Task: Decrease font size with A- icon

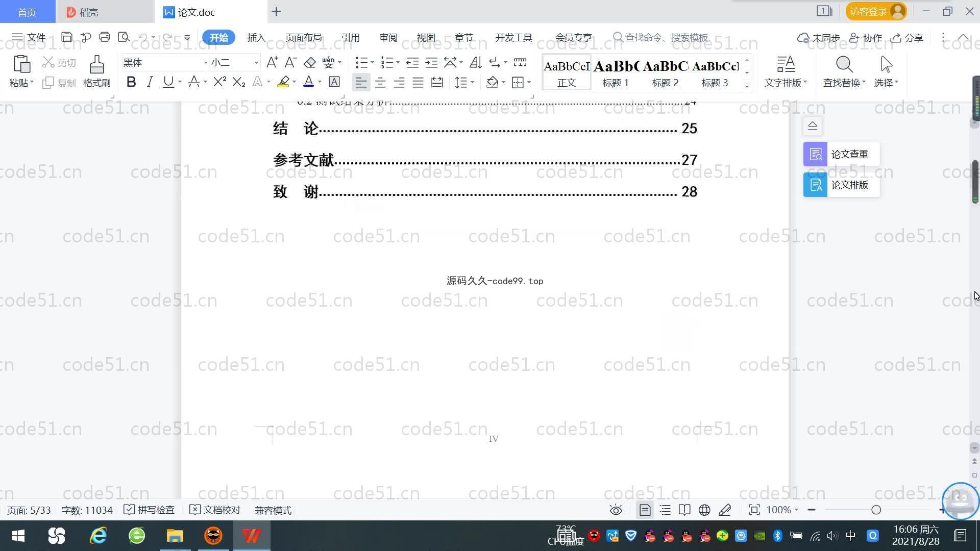Action: pyautogui.click(x=290, y=62)
